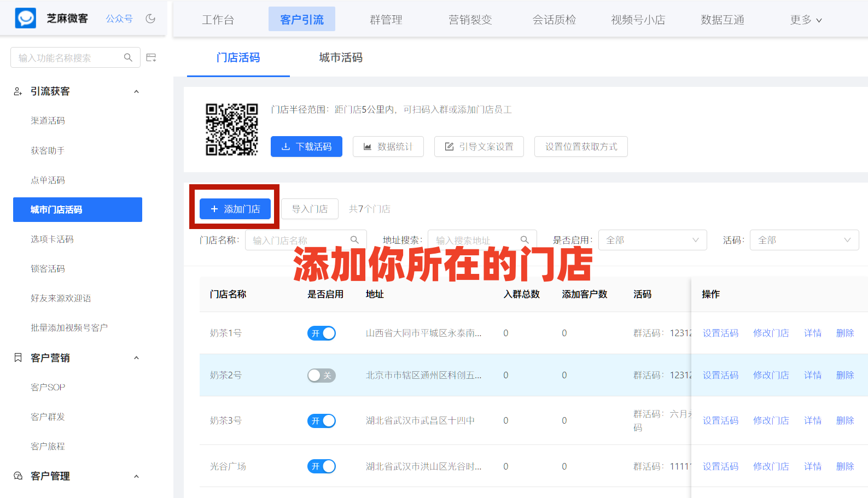Toggle the 光谷广场 enable switch
868x498 pixels.
[x=322, y=466]
